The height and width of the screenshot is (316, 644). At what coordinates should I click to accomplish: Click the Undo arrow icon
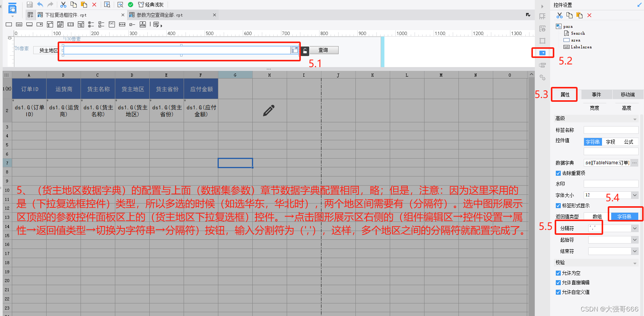point(40,5)
